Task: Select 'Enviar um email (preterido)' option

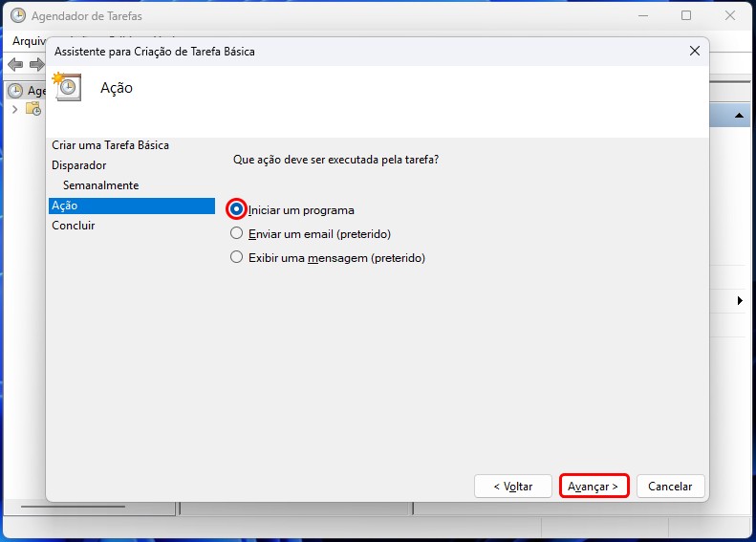Action: pos(237,233)
